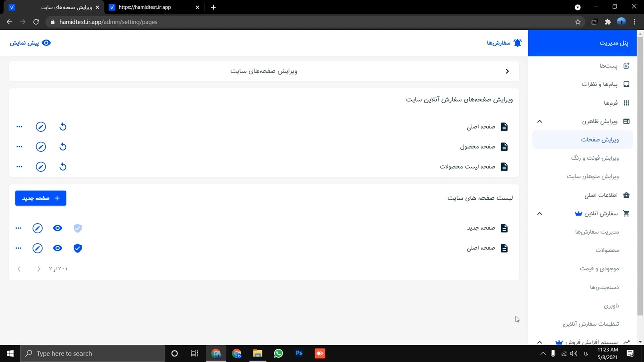Image resolution: width=644 pixels, height=362 pixels.
Task: Click the صفحه جدید add page button
Action: point(41,198)
